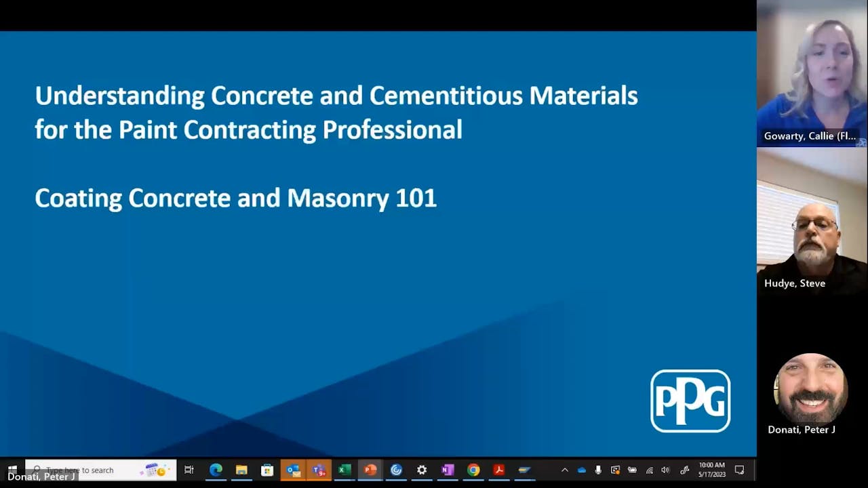The height and width of the screenshot is (488, 868).
Task: Open Microsoft Teams from the taskbar
Action: point(318,470)
